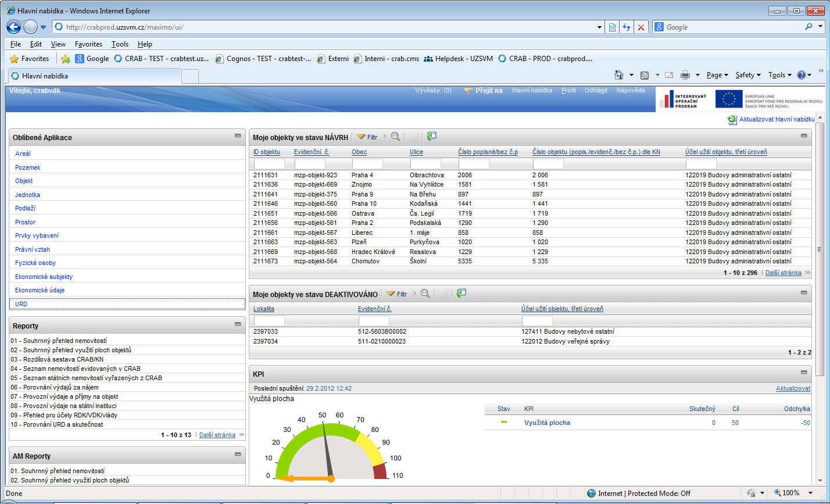Click the blue Help question mark icon

click(x=802, y=75)
